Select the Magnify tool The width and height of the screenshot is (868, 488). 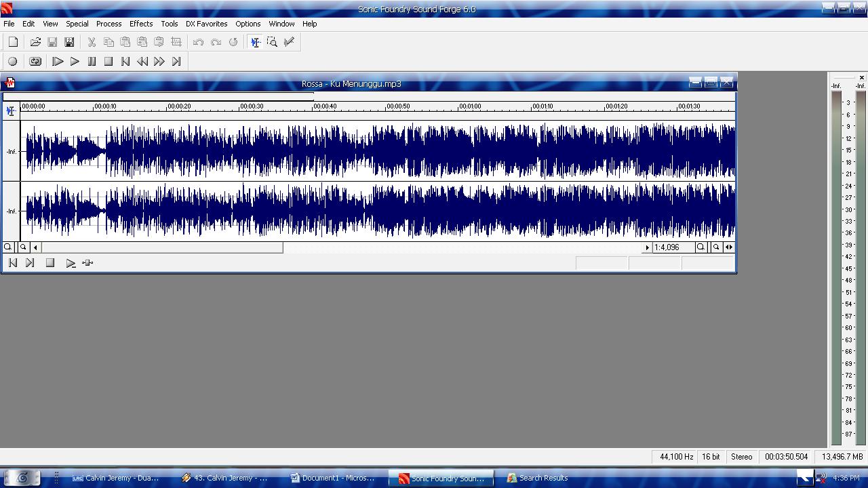[272, 42]
